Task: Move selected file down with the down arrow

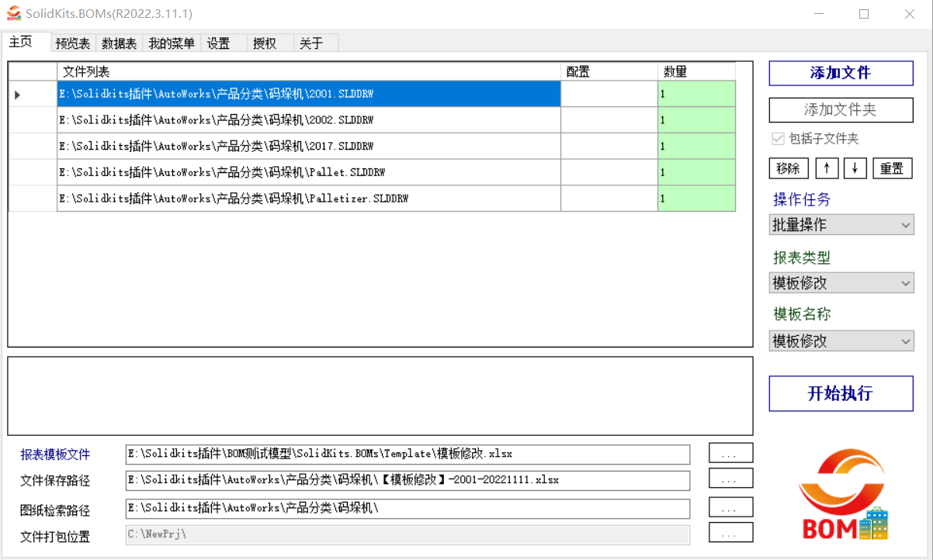Action: pyautogui.click(x=855, y=168)
